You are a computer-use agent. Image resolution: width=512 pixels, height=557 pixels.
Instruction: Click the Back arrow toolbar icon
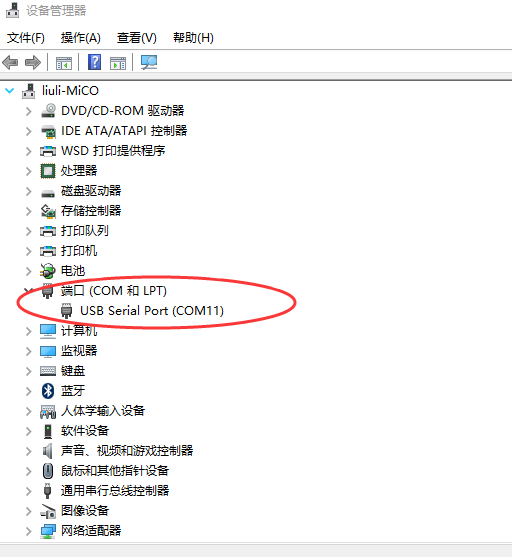pyautogui.click(x=10, y=63)
